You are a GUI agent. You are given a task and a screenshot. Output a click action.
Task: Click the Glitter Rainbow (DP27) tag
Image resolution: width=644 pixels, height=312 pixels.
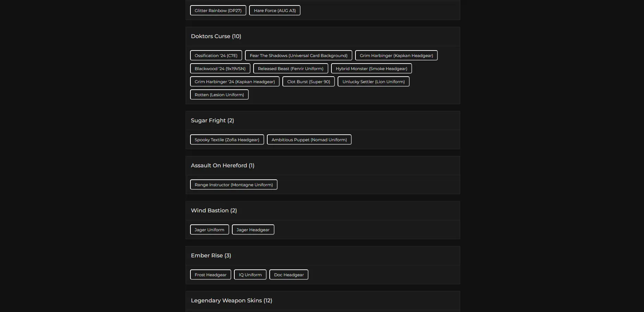218,11
